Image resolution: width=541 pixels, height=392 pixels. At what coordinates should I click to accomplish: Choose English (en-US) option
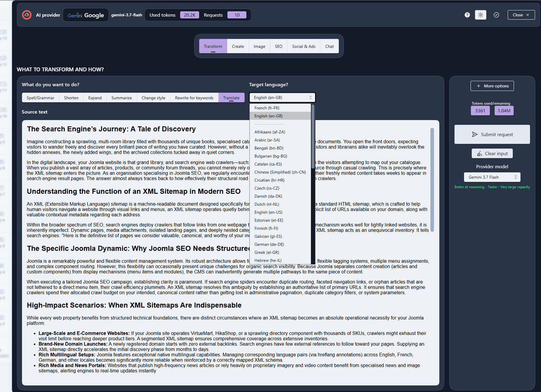coord(280,212)
